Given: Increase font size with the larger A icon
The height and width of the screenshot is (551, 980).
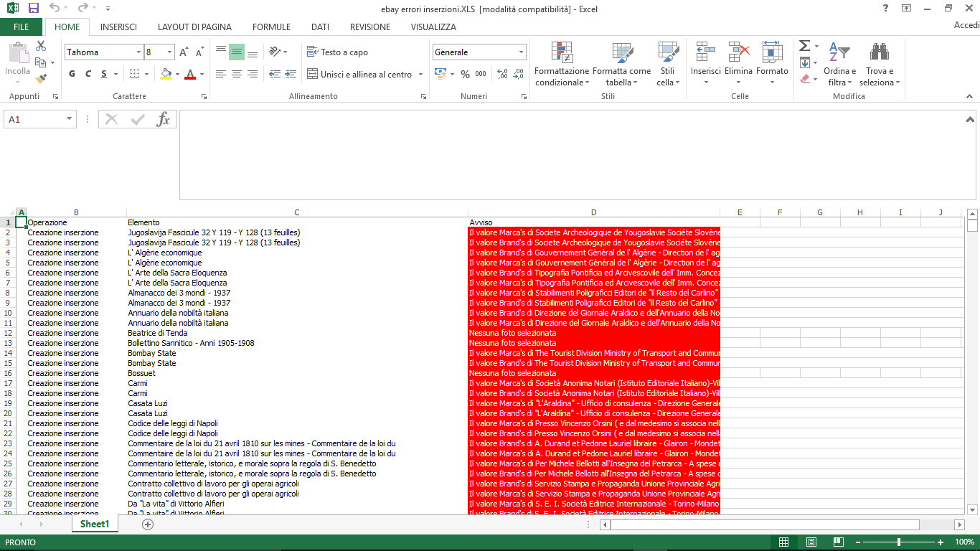Looking at the screenshot, I should 184,52.
